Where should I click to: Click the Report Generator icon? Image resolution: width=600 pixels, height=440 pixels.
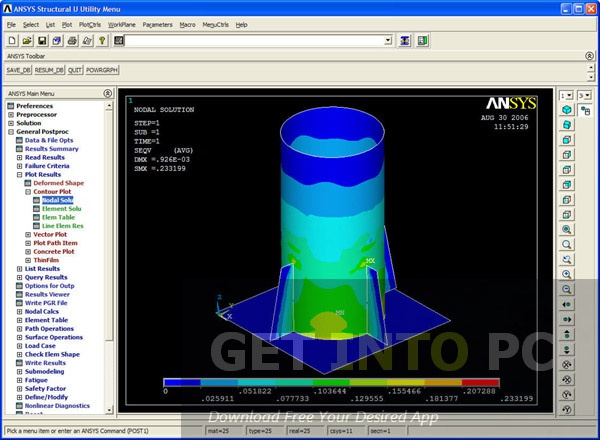(x=87, y=41)
